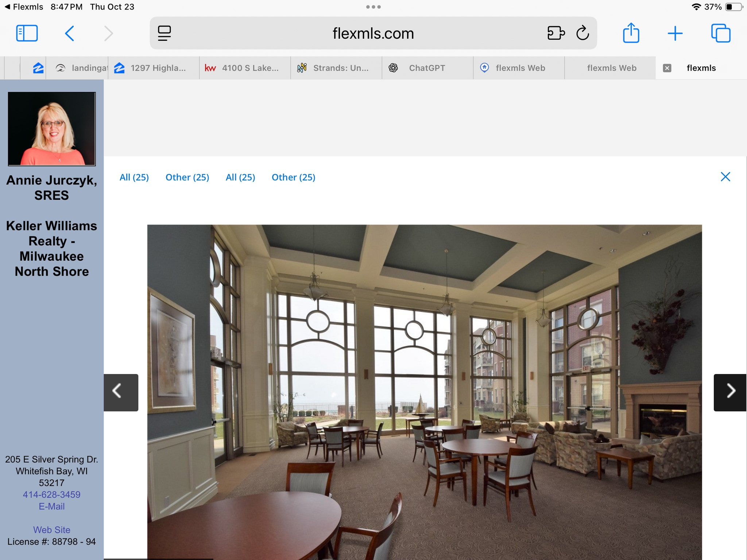Reload the flexmls.com page

pyautogui.click(x=582, y=33)
